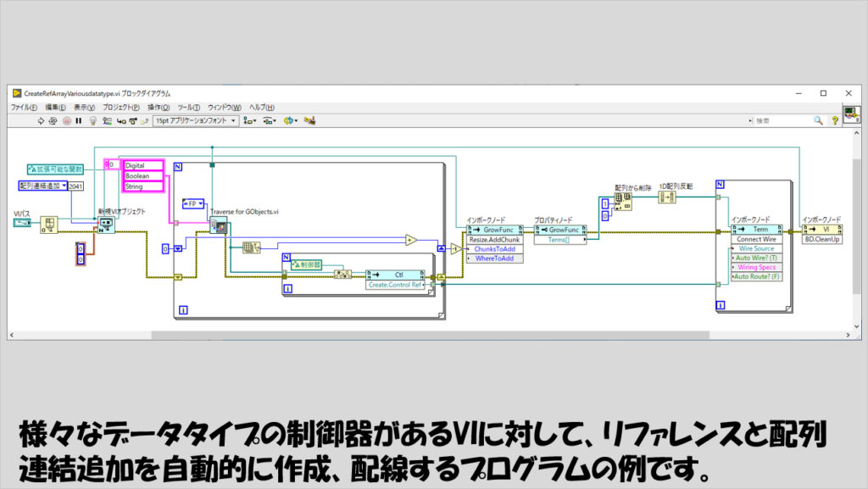Click the Traverse for GObjects.vi node
The image size is (868, 489).
218,225
